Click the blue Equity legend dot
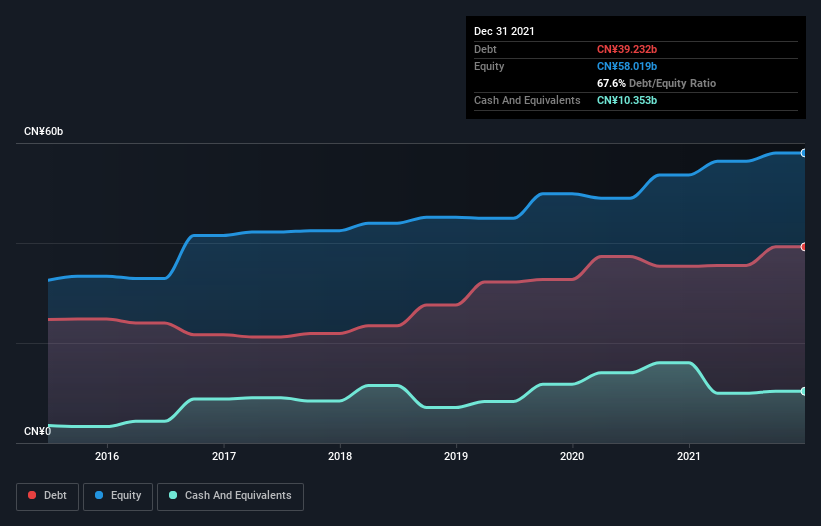821x526 pixels. [x=98, y=495]
